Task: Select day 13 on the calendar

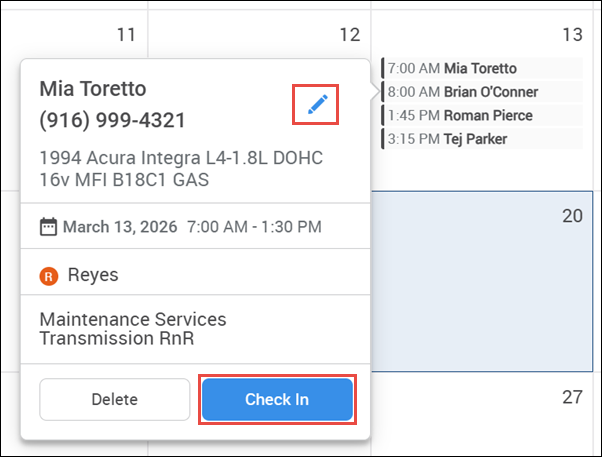Action: click(x=571, y=35)
